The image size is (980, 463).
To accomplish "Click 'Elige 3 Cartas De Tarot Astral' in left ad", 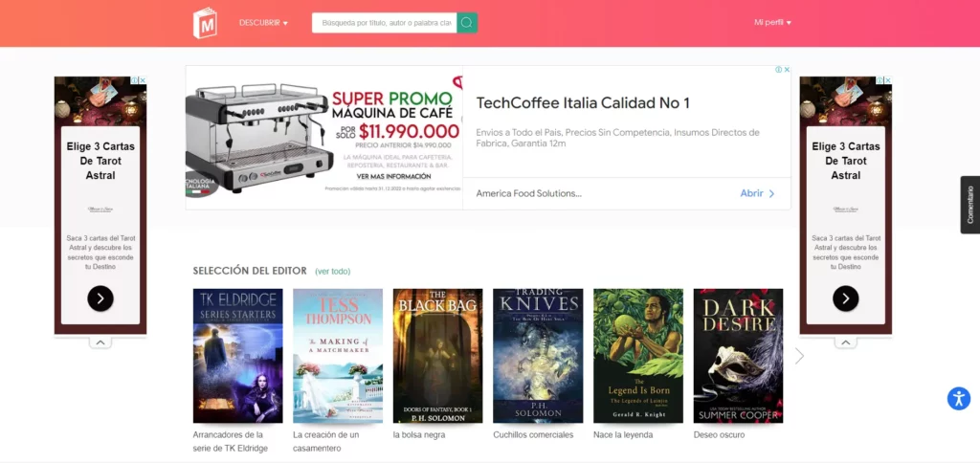I will tap(100, 161).
